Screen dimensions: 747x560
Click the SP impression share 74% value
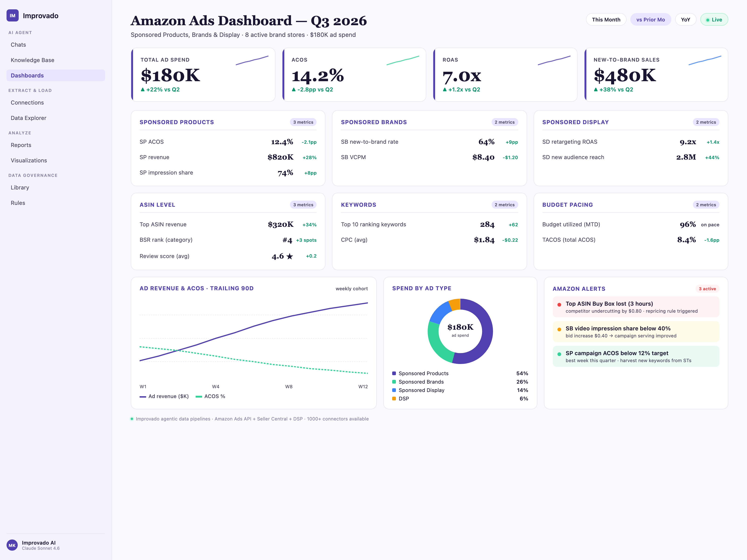(285, 173)
